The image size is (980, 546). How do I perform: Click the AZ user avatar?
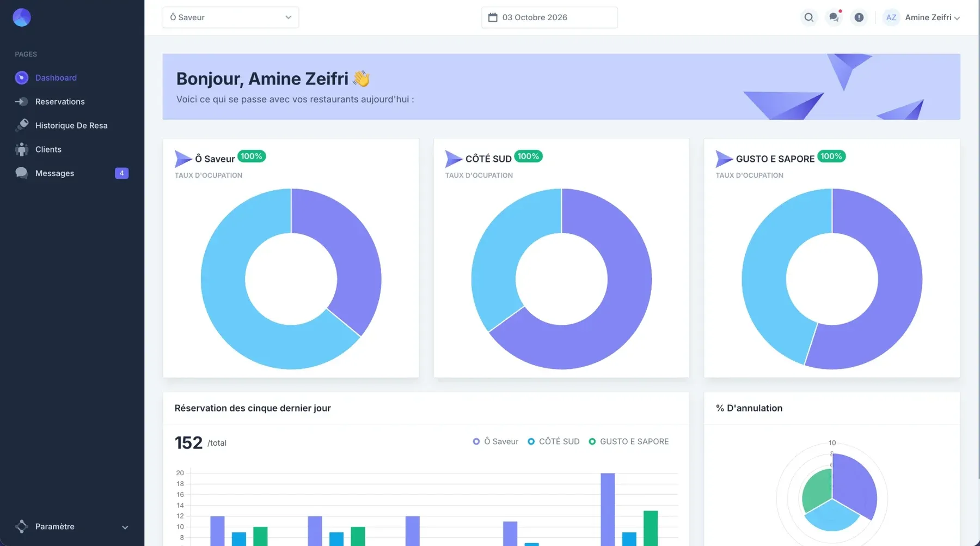891,17
